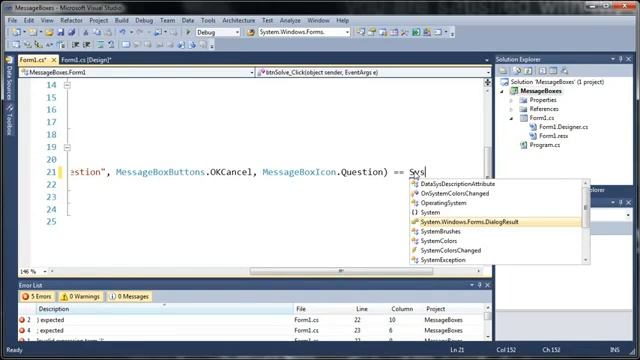Click the New Project toolbar icon
The width and height of the screenshot is (640, 360).
pos(16,32)
